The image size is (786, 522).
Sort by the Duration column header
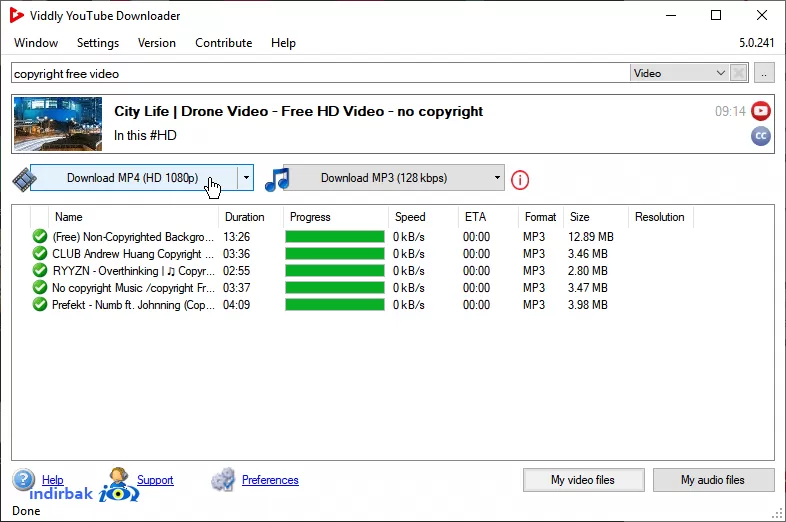tap(251, 217)
